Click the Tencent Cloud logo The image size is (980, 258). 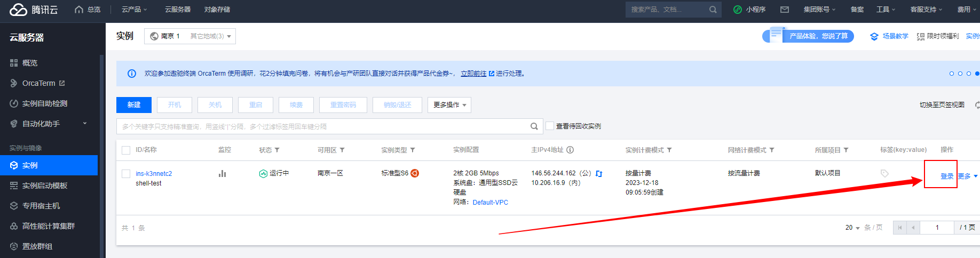[33, 10]
